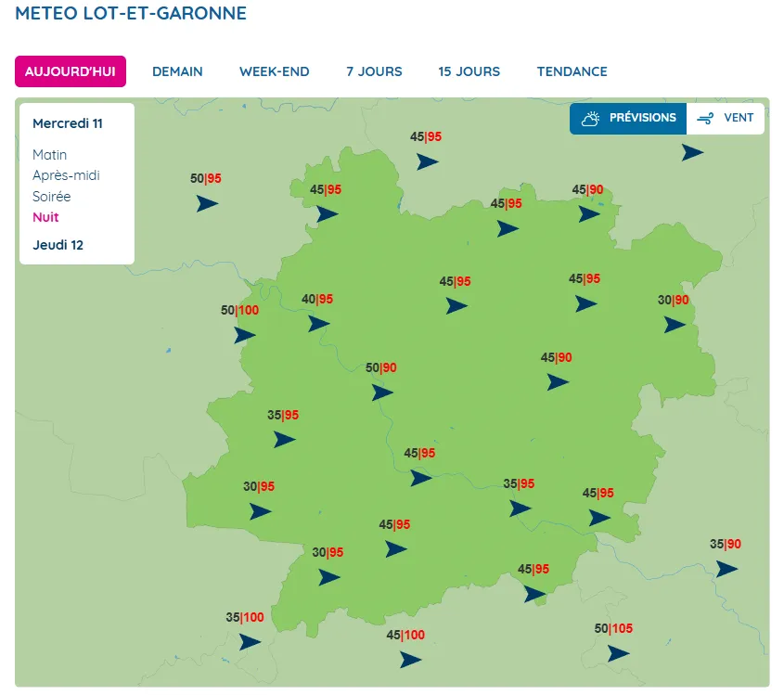Open the Tendance tab
Screen dimensions: 784x695
[572, 71]
